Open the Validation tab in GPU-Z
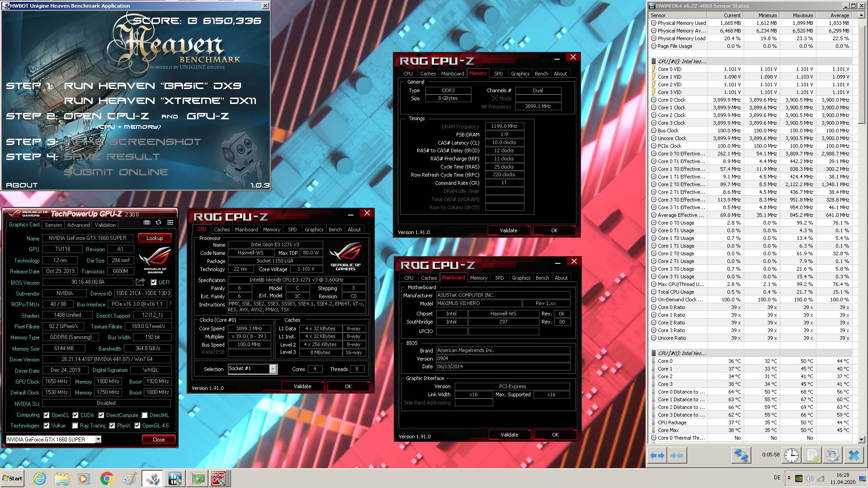Image resolution: width=868 pixels, height=488 pixels. 105,225
